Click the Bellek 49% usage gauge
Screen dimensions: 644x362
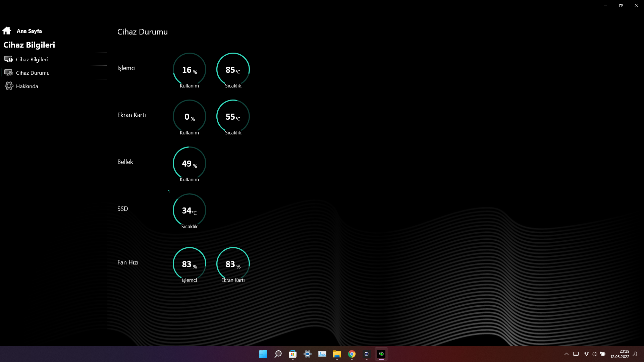click(189, 163)
